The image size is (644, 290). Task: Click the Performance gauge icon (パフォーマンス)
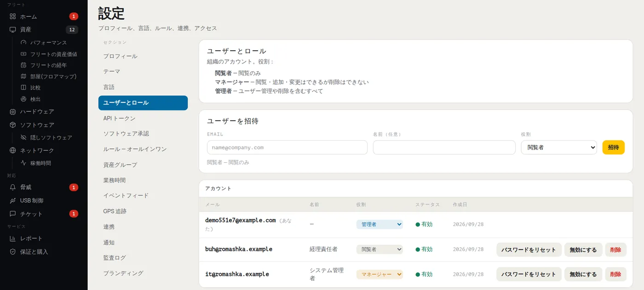[x=24, y=42]
